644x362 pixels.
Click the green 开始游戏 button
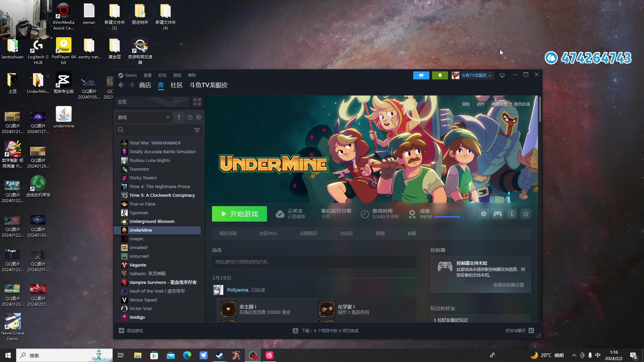[239, 214]
